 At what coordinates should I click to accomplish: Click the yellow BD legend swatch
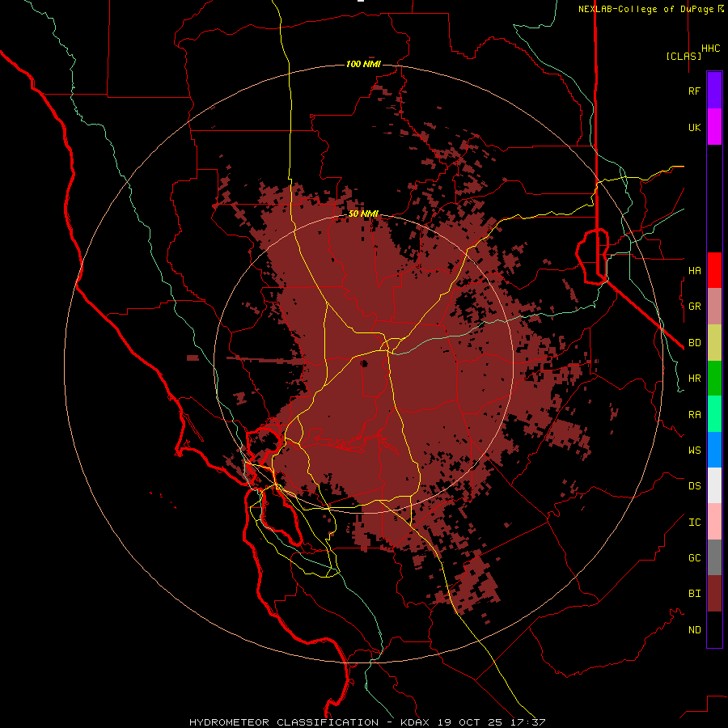pos(714,343)
